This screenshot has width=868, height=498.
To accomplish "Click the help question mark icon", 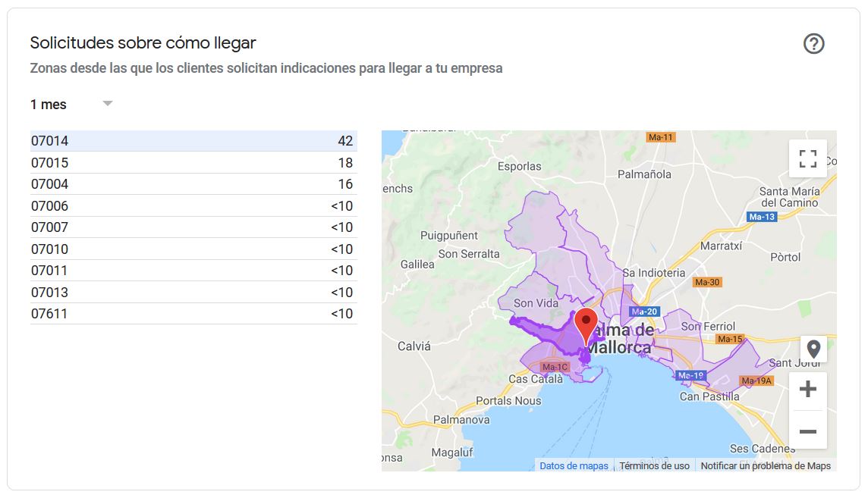I will (x=813, y=44).
